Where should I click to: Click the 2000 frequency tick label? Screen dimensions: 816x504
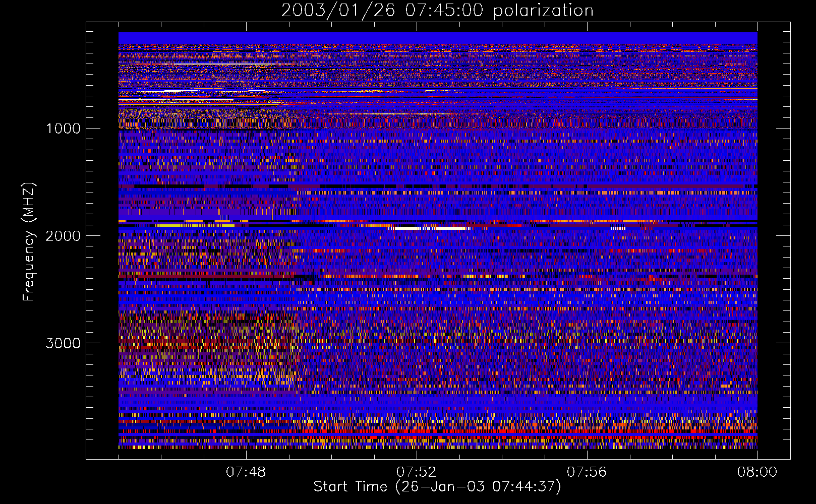pyautogui.click(x=63, y=236)
